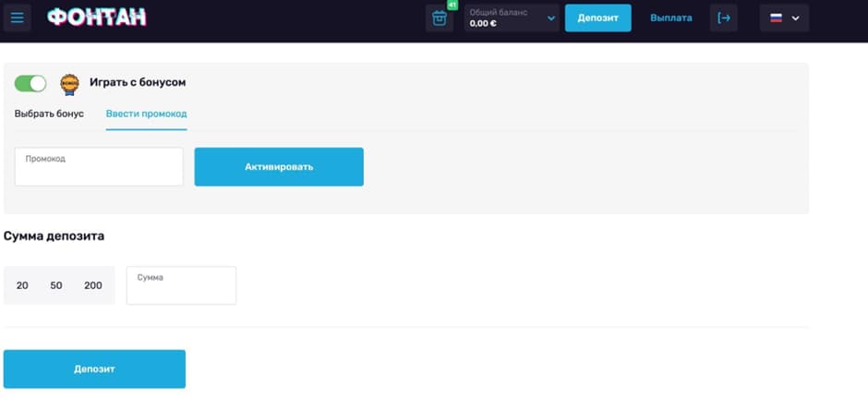The image size is (868, 398).
Task: Click the logout arrow icon
Action: point(724,18)
